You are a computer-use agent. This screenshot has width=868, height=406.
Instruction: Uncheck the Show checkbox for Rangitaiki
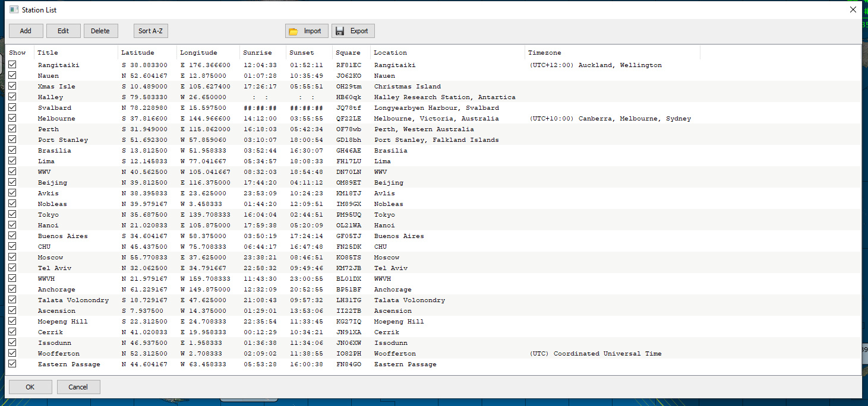coord(12,65)
